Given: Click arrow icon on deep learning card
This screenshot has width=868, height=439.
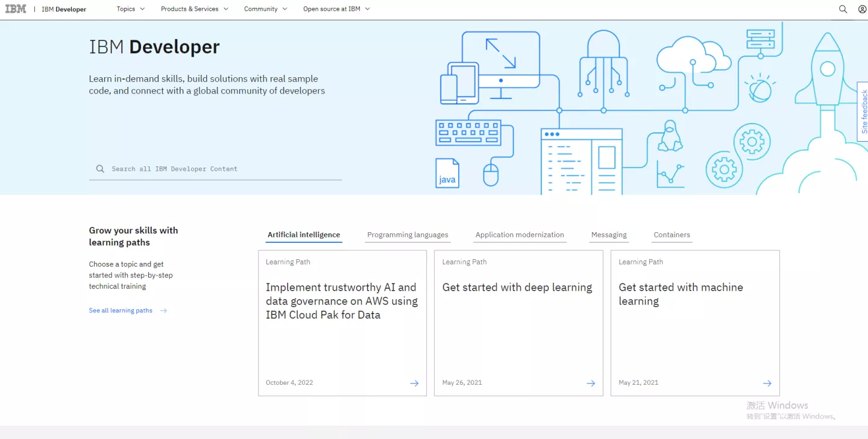Looking at the screenshot, I should tap(591, 383).
